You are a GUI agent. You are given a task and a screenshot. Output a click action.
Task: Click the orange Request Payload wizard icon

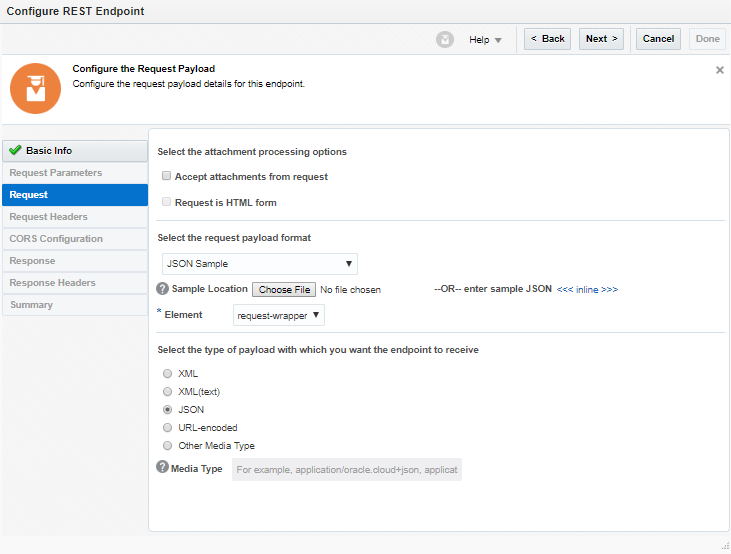pyautogui.click(x=35, y=89)
